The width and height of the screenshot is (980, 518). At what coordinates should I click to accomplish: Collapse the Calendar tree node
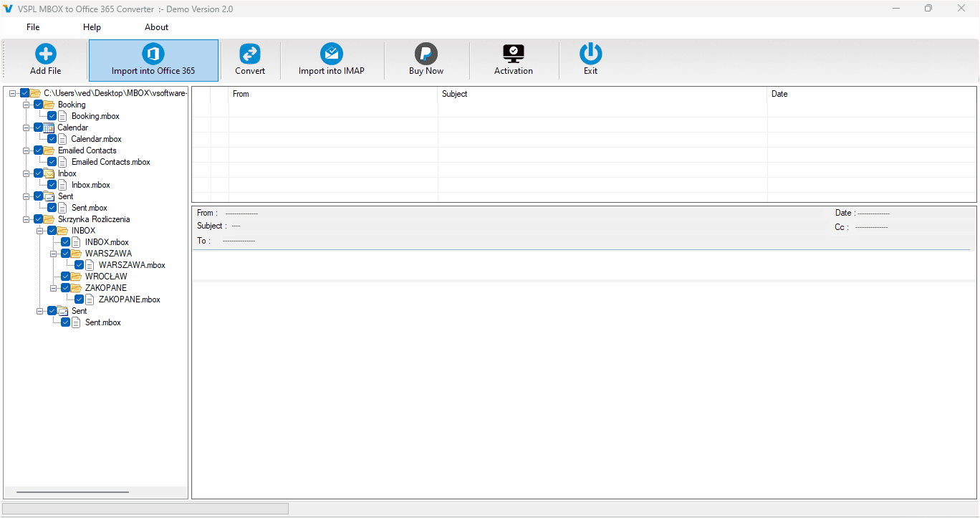pos(27,128)
